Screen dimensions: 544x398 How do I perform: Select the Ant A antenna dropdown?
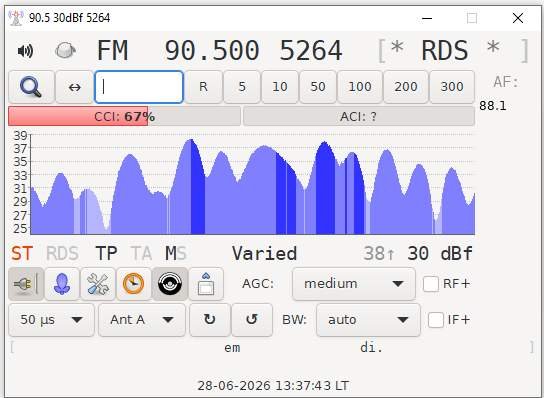pyautogui.click(x=142, y=320)
